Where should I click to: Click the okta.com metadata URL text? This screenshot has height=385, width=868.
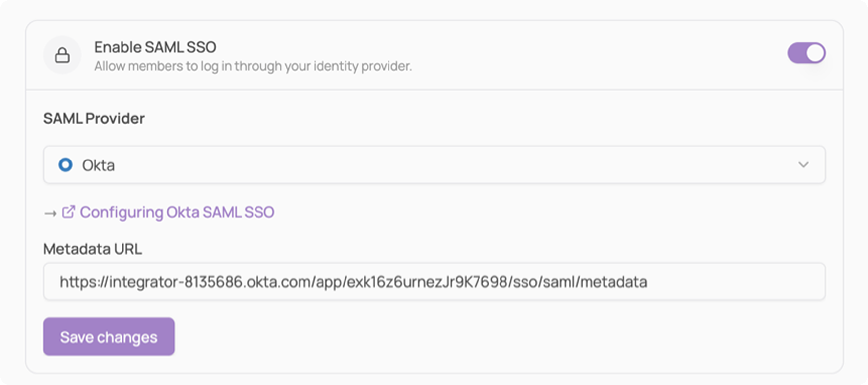coord(353,282)
